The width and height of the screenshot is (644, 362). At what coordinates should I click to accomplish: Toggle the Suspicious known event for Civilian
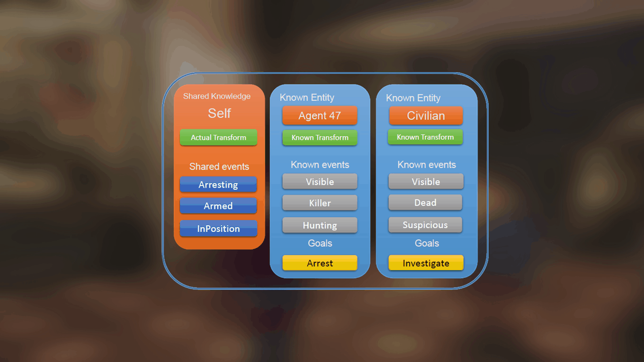pos(425,225)
